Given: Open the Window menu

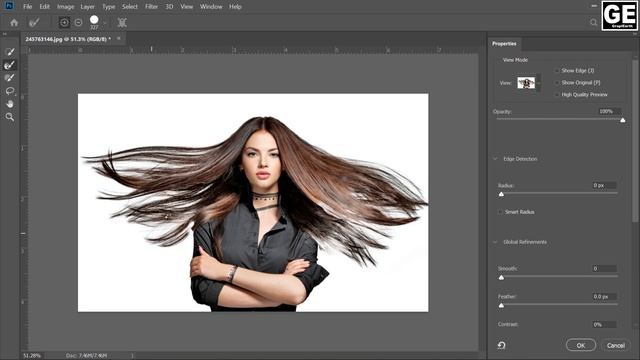Looking at the screenshot, I should click(x=211, y=7).
